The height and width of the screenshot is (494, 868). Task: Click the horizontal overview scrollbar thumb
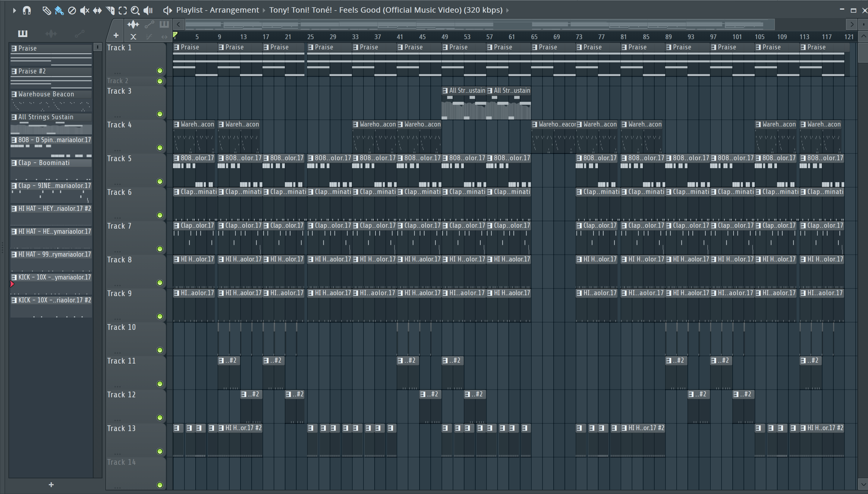click(x=480, y=24)
